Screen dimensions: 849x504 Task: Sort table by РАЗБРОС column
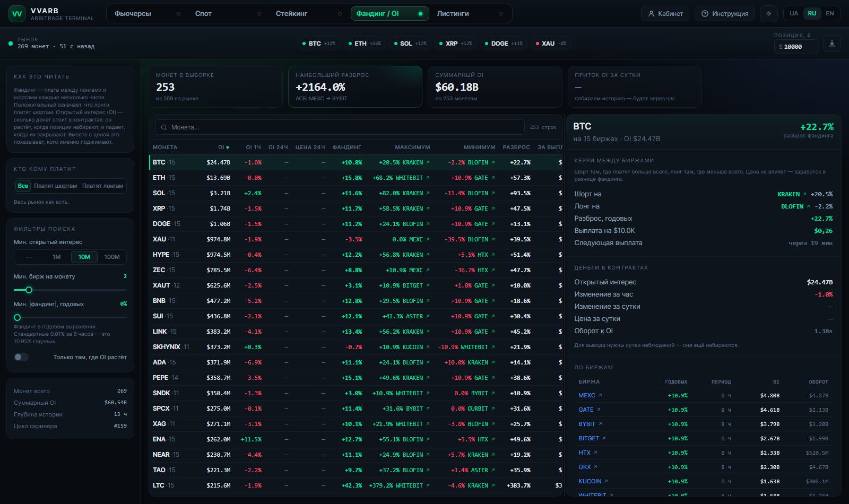(x=516, y=147)
